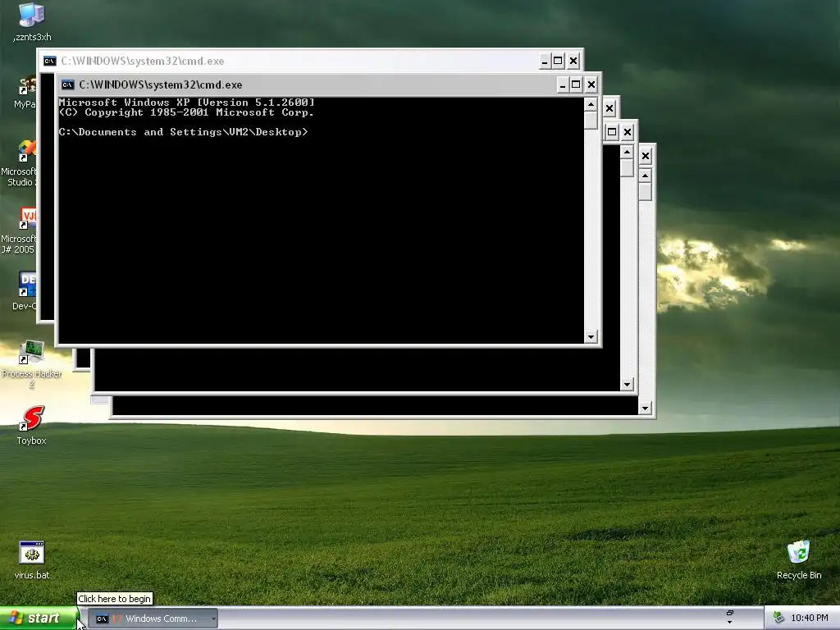Maximize the front cmd.exe window
The image size is (840, 630).
point(576,84)
